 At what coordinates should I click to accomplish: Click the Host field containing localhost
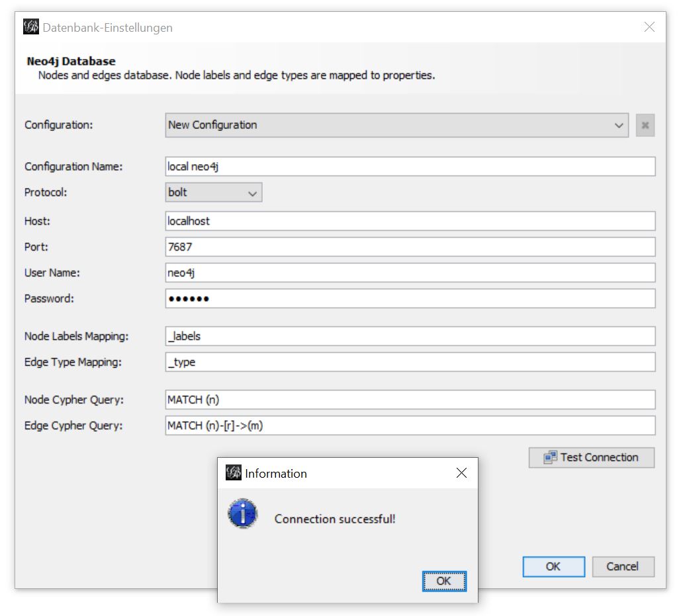[x=410, y=221]
